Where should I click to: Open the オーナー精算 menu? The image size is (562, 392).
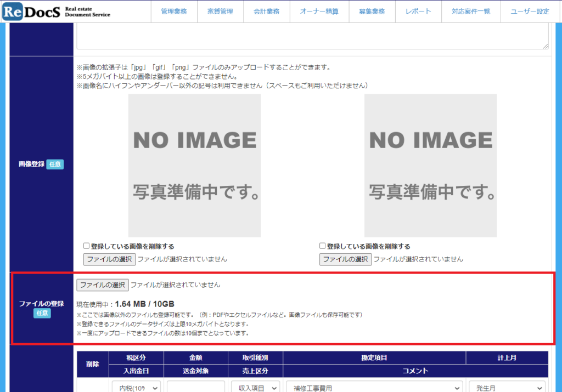(319, 12)
